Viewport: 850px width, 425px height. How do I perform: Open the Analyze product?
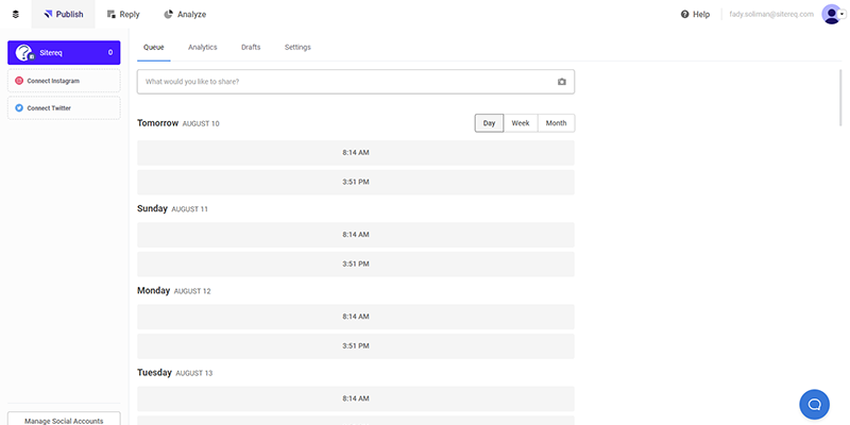pyautogui.click(x=184, y=14)
